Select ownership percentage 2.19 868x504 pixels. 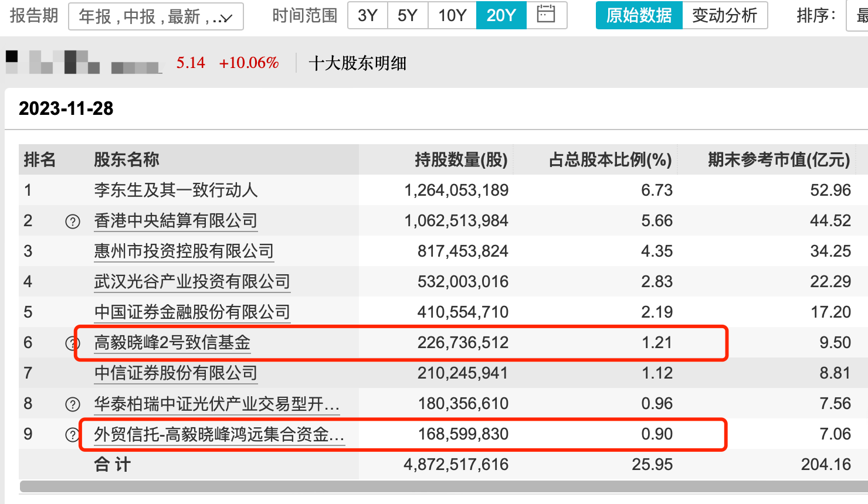coord(657,312)
